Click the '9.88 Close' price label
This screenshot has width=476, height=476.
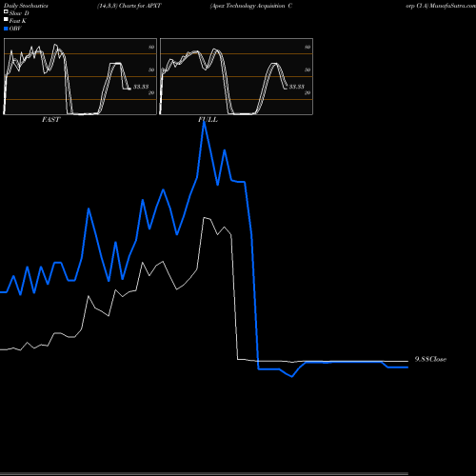(x=430, y=359)
